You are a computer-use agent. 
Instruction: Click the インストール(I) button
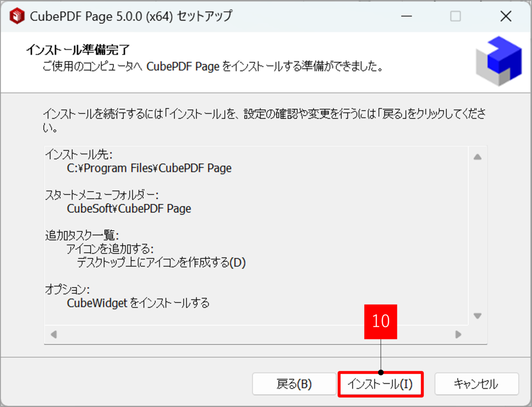pos(380,384)
